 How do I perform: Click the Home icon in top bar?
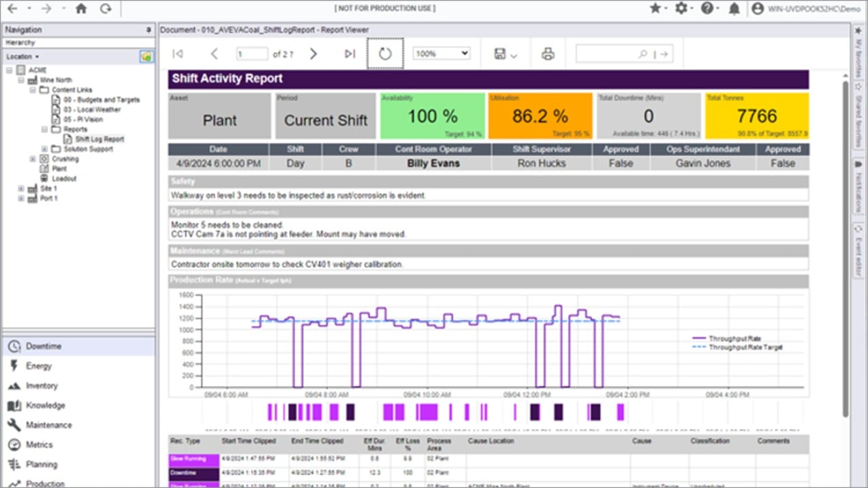(x=81, y=9)
